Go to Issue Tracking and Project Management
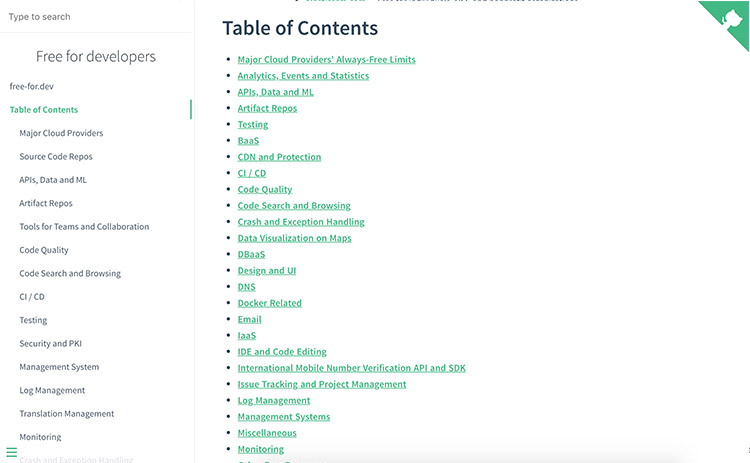 pyautogui.click(x=322, y=384)
